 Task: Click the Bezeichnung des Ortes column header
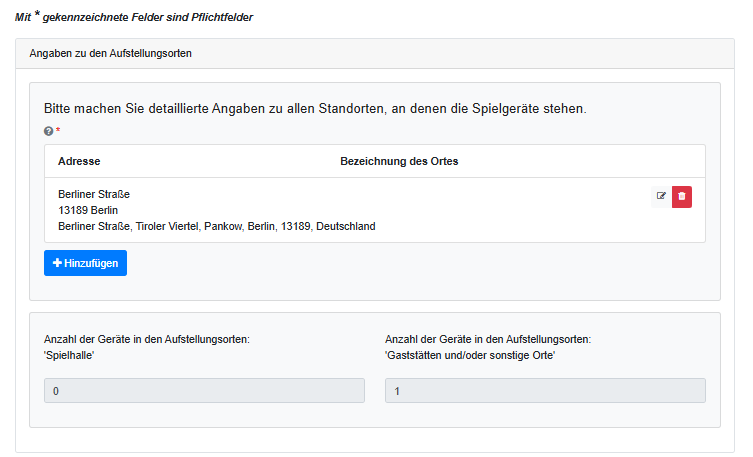click(x=399, y=161)
